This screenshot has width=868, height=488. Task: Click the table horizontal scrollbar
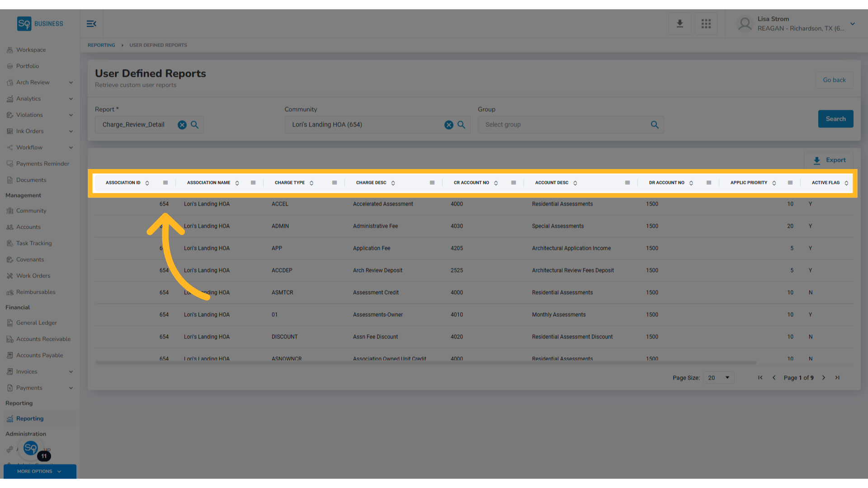426,363
